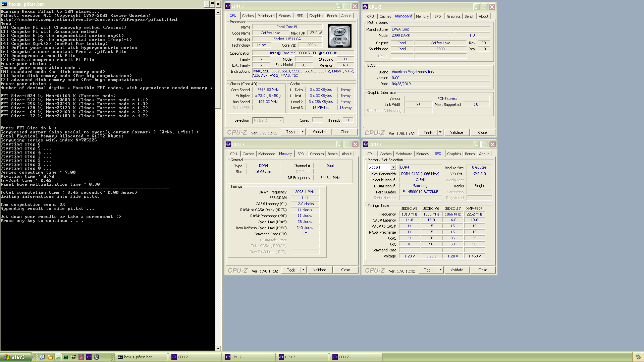Click the round EVGA quick launch icon

(x=97, y=357)
